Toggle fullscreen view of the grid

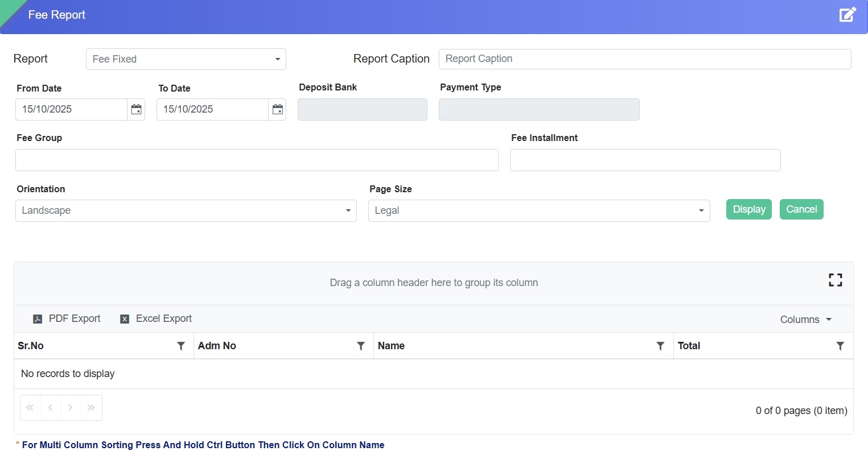point(835,280)
